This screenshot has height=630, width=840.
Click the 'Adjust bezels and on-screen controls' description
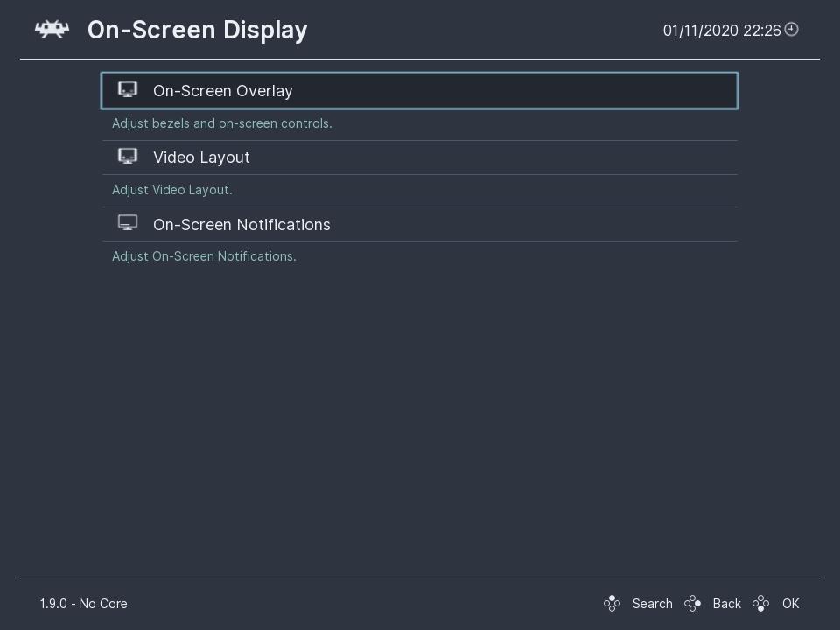(221, 123)
